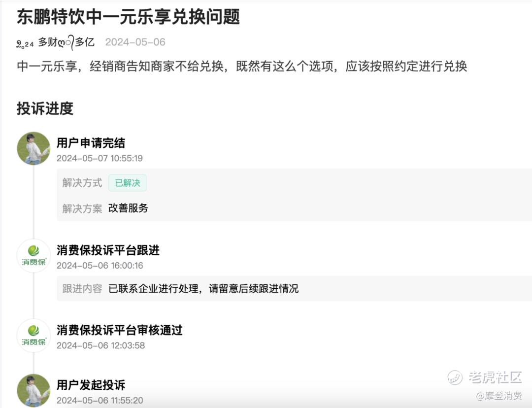This screenshot has width=532, height=408.
Task: Click 消费保 logo beside 平台跟进 entry
Action: point(33,255)
